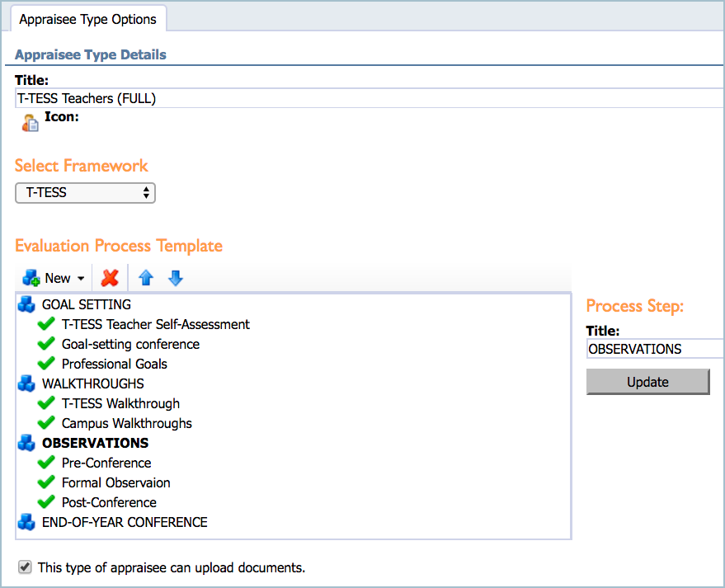Screen dimensions: 725x588
Task: Click the appraisee type icon image
Action: [x=30, y=123]
